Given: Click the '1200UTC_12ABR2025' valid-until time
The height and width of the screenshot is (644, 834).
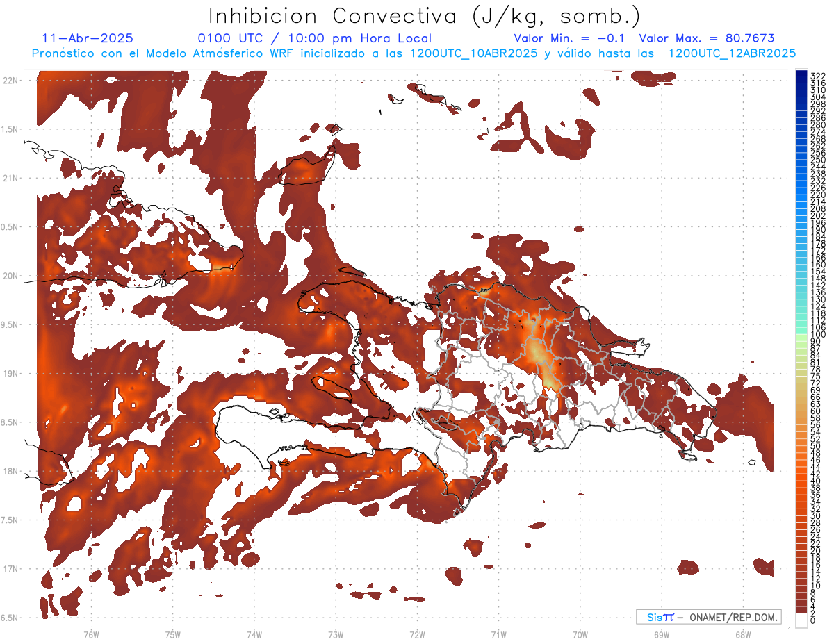Looking at the screenshot, I should [733, 53].
